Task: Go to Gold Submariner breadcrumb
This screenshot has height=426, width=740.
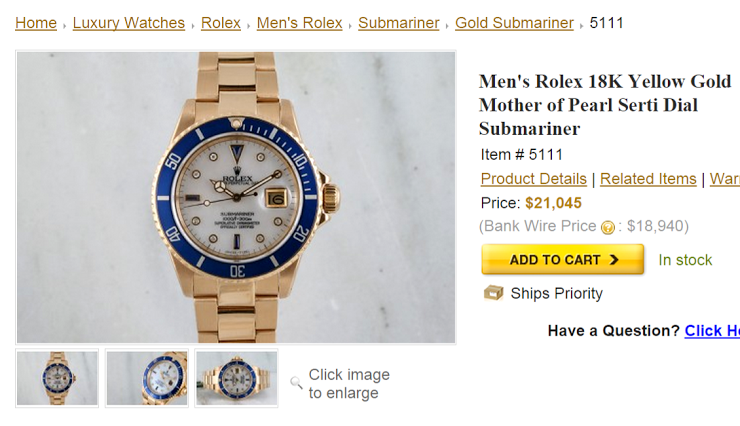Action: coord(514,23)
